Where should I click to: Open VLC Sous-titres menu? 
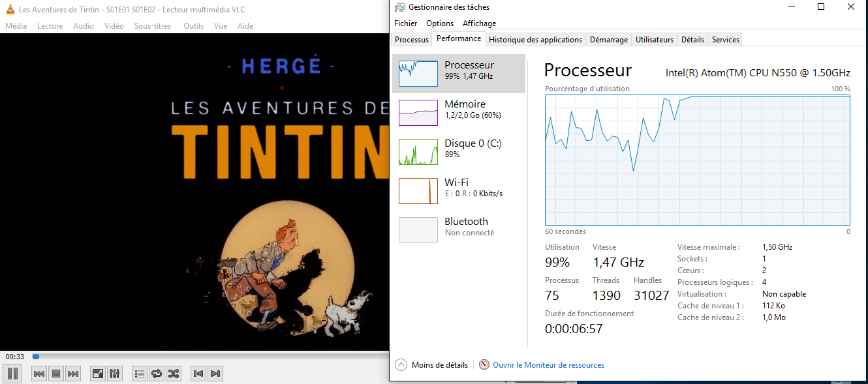153,26
